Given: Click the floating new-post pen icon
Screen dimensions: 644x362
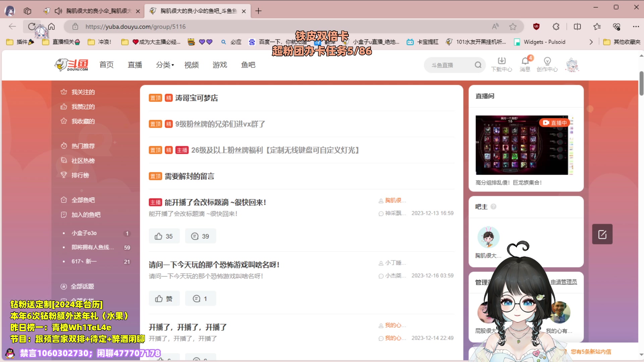Looking at the screenshot, I should (x=602, y=234).
